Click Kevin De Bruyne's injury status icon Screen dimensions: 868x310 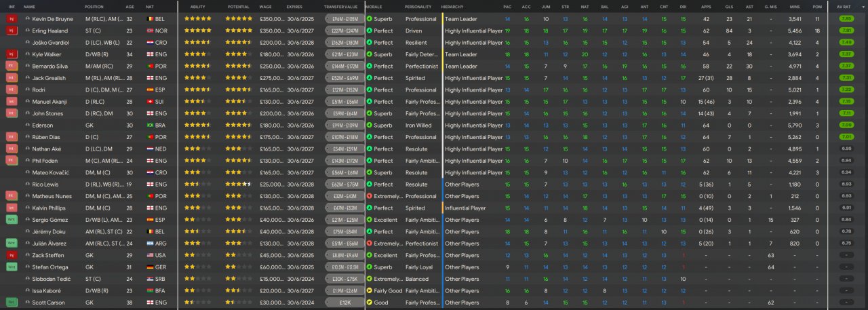[11, 19]
